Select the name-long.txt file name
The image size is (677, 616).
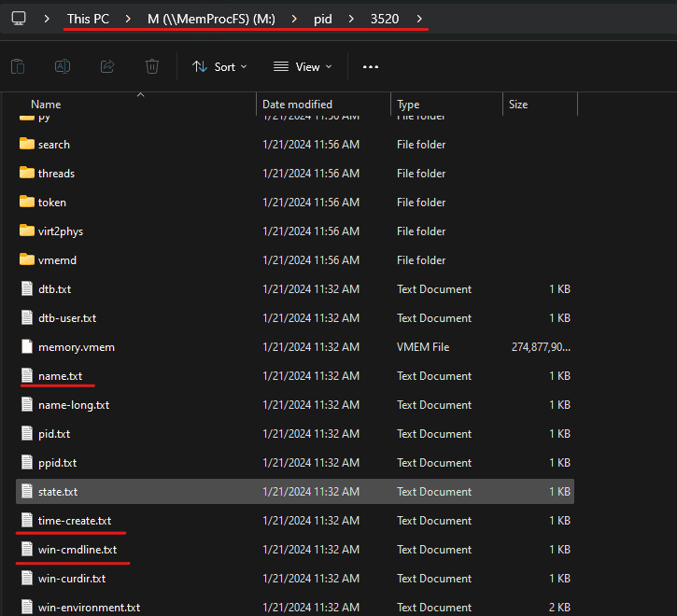point(74,405)
